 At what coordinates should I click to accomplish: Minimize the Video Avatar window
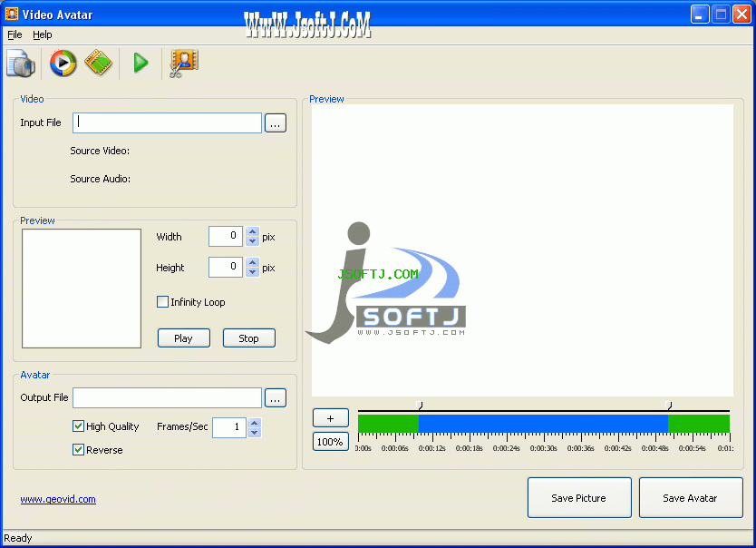click(700, 15)
